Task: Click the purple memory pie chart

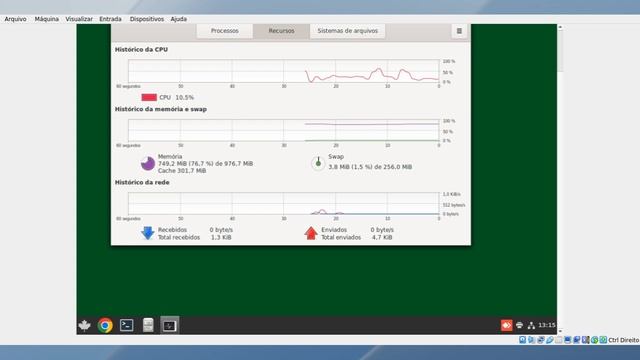Action: (148, 163)
